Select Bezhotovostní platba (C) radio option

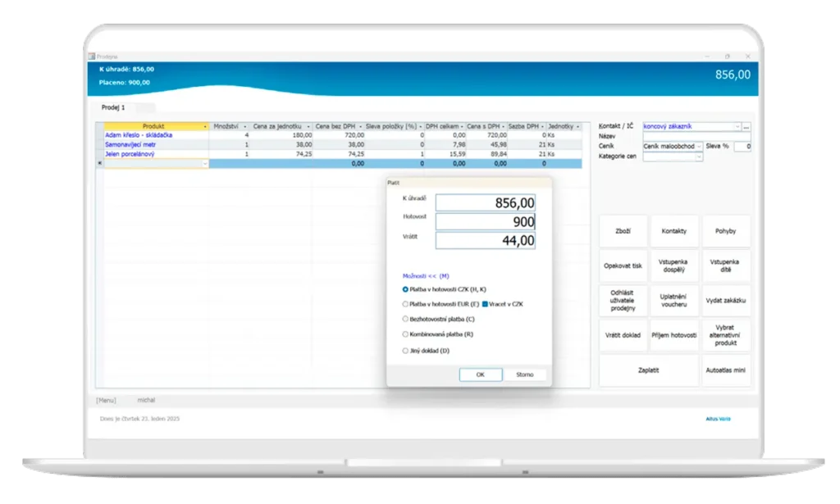pyautogui.click(x=405, y=319)
